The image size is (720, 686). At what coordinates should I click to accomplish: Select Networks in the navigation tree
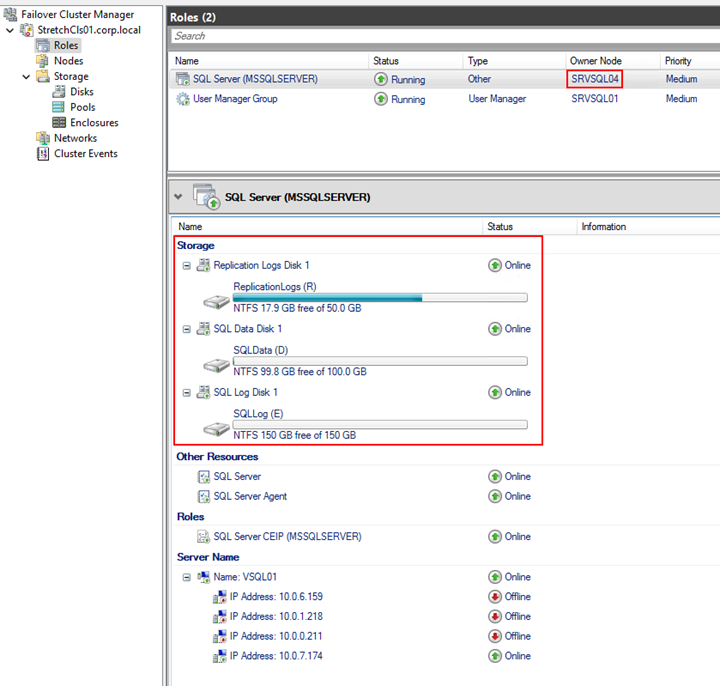[76, 138]
